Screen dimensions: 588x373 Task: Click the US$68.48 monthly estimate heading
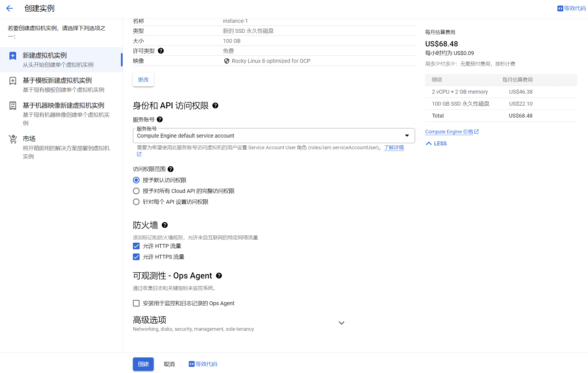441,44
